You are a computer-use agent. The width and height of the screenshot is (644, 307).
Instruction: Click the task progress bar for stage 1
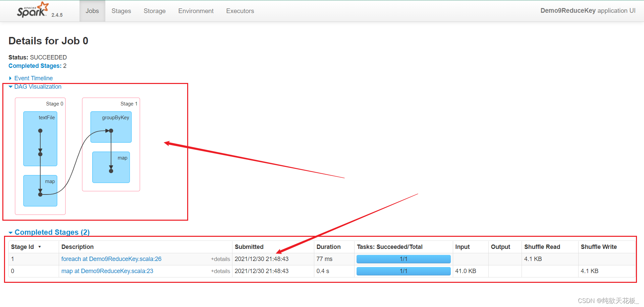pos(404,259)
